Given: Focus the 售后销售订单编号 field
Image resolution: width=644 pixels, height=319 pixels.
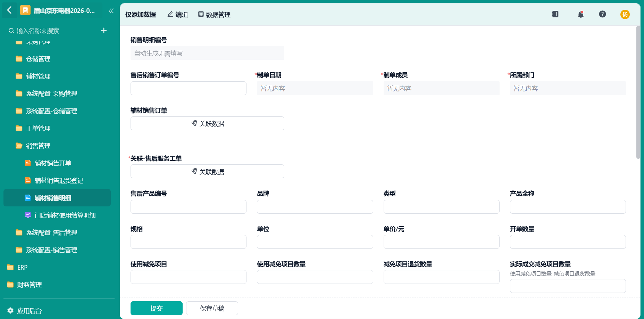Looking at the screenshot, I should [189, 88].
